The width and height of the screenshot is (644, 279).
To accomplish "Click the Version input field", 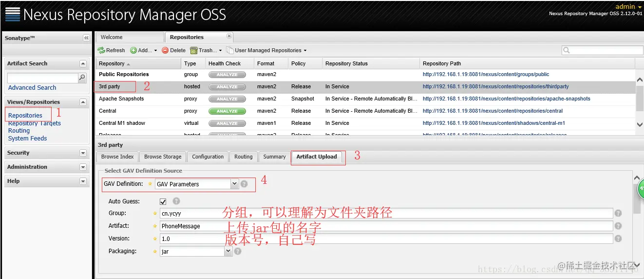I will click(386, 239).
